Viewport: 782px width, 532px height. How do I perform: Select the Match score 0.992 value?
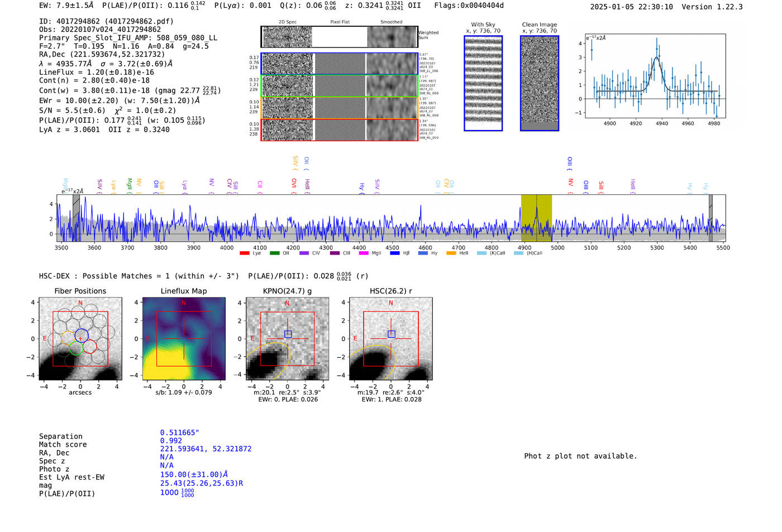[x=171, y=440]
